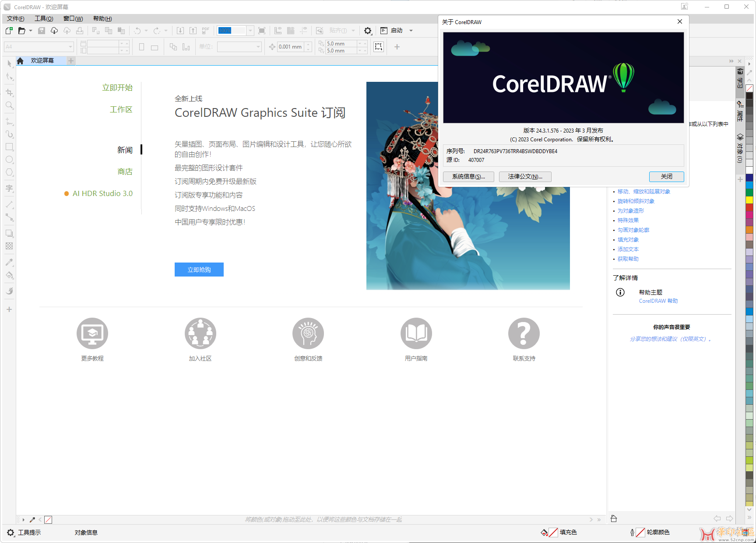Click the Print icon in toolbar

pyautogui.click(x=80, y=31)
